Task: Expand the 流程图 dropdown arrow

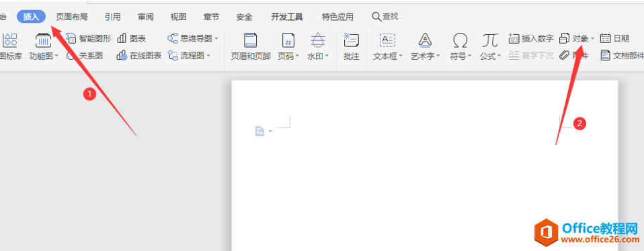Action: (x=208, y=56)
